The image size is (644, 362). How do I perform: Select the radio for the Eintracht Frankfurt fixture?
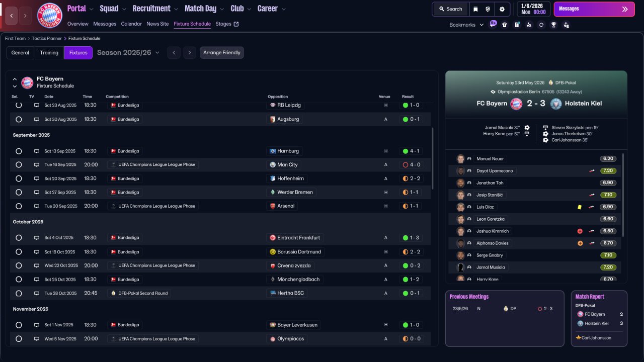tap(19, 238)
